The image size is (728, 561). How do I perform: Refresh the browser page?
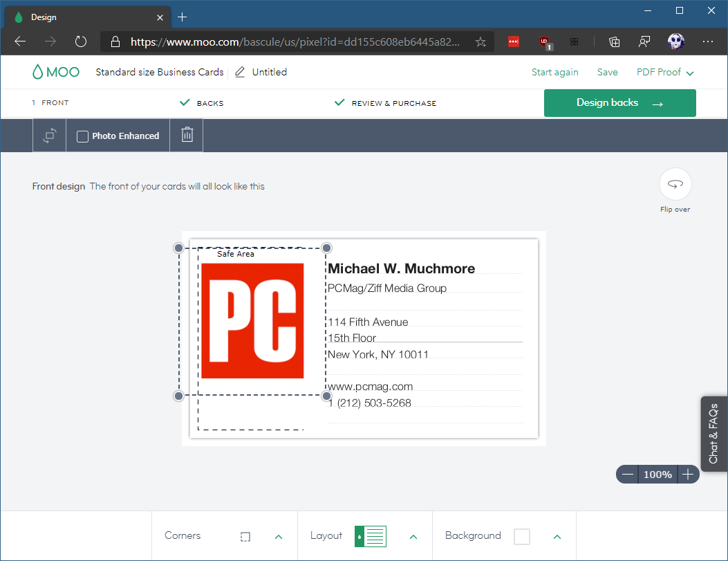(x=81, y=42)
